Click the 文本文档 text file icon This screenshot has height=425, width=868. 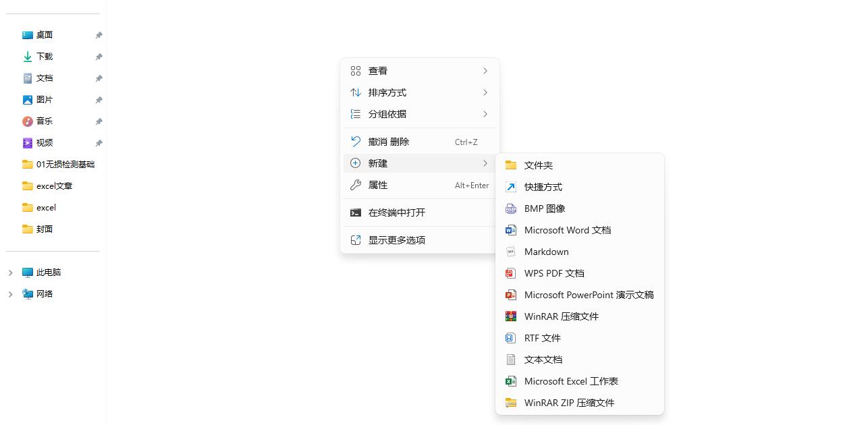pyautogui.click(x=511, y=360)
